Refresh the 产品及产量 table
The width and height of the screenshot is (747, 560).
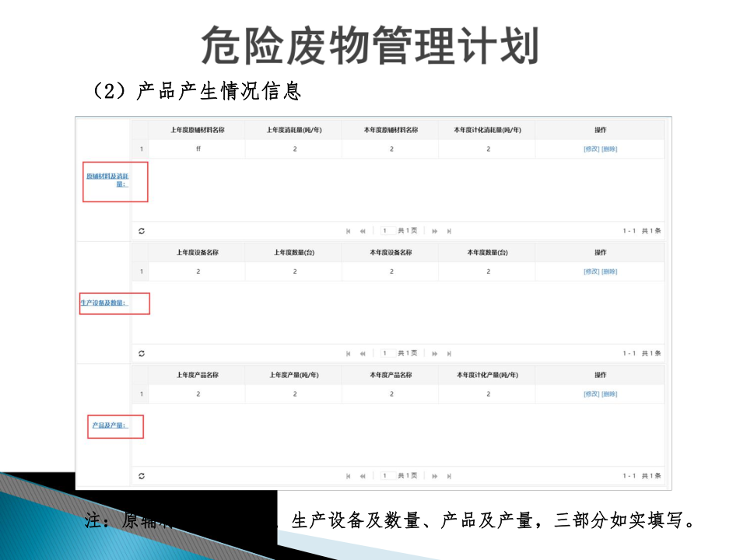tap(142, 476)
